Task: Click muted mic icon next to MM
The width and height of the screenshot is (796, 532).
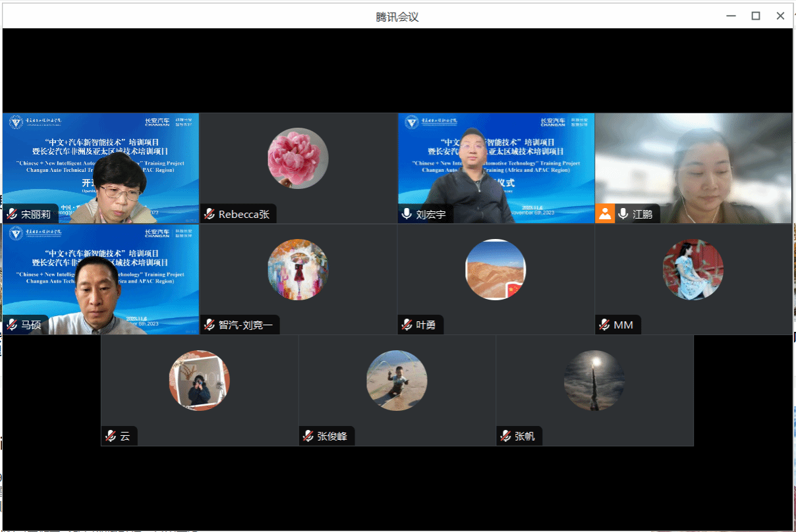Action: tap(605, 325)
